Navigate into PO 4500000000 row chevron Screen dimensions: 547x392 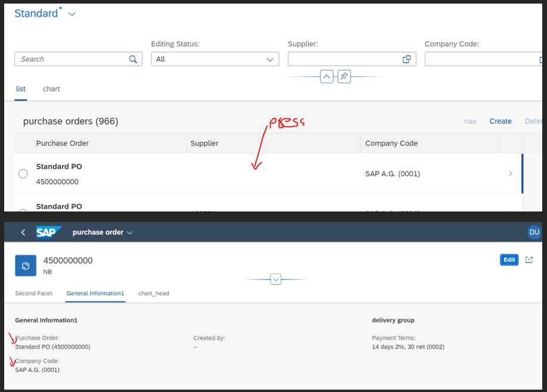(511, 174)
